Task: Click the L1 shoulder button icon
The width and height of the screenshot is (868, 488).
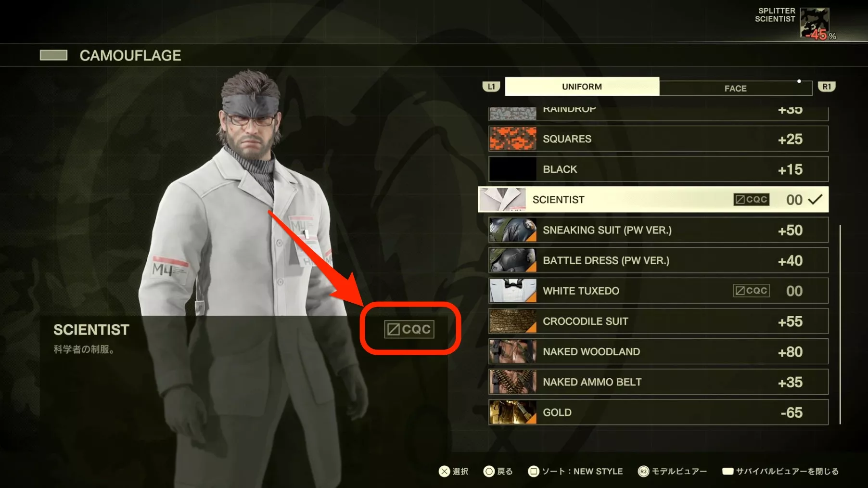Action: point(491,87)
